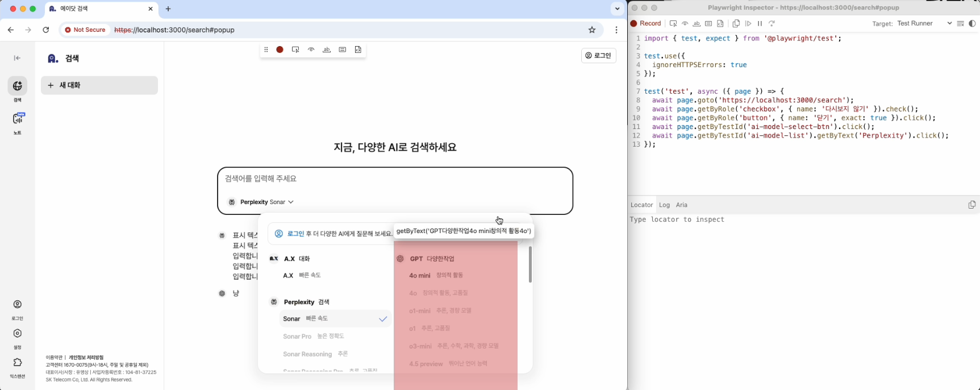The image size is (980, 390).
Task: Copy locator with icon in Locator panel
Action: 972,205
